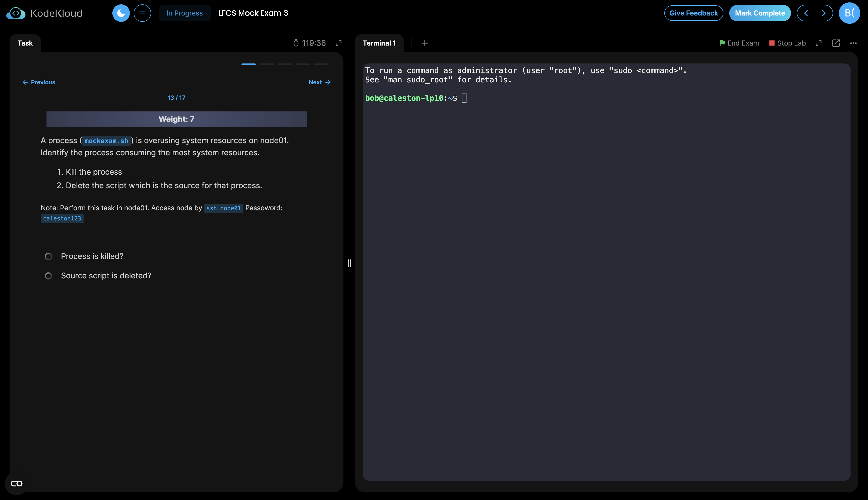This screenshot has width=868, height=500.
Task: Expand the Task panel to fullscreen
Action: 338,43
